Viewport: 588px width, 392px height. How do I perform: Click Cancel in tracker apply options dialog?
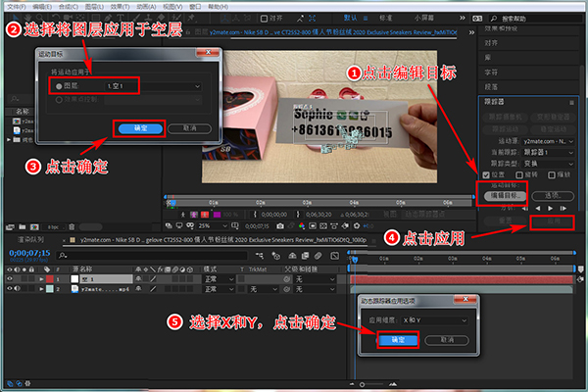(447, 340)
